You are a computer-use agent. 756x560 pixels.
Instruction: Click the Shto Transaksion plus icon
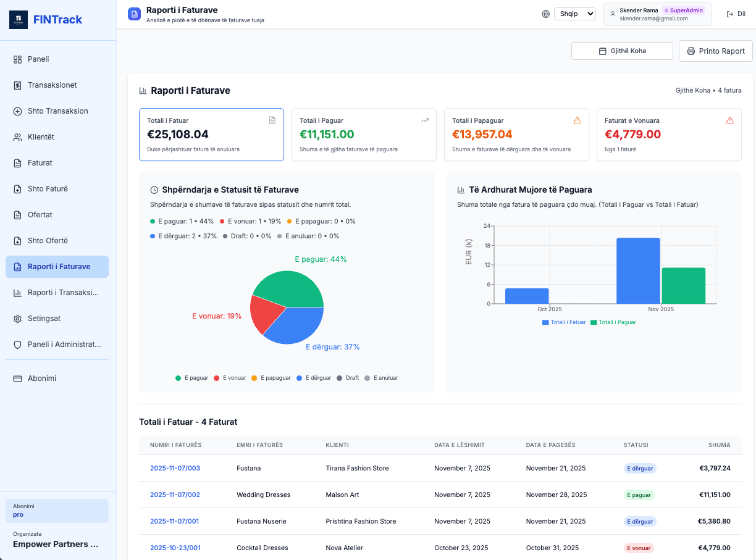[17, 111]
